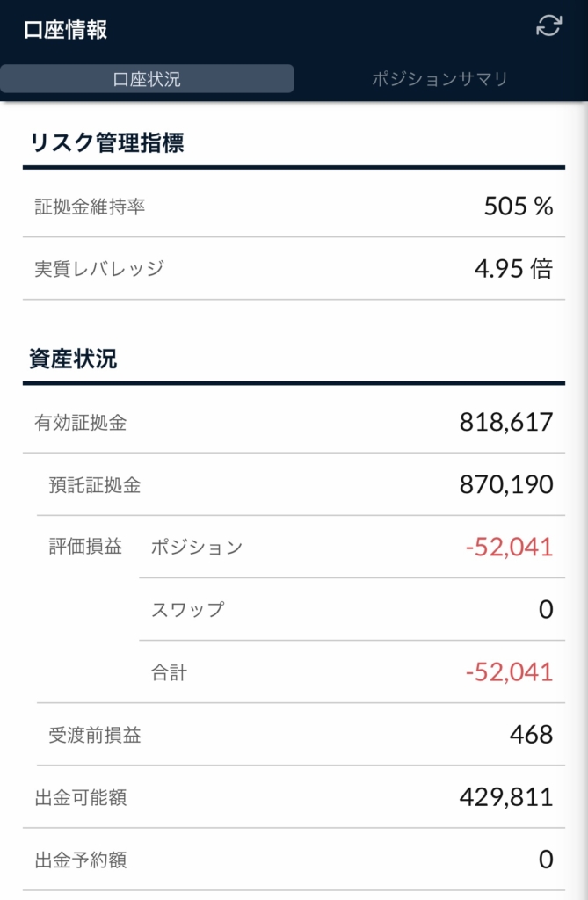588x900 pixels.
Task: Select the 預託証拠金 row label
Action: click(95, 485)
